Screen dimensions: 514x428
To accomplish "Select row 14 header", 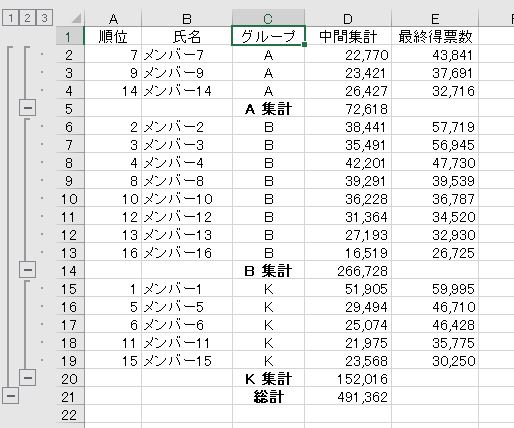I will pyautogui.click(x=70, y=270).
